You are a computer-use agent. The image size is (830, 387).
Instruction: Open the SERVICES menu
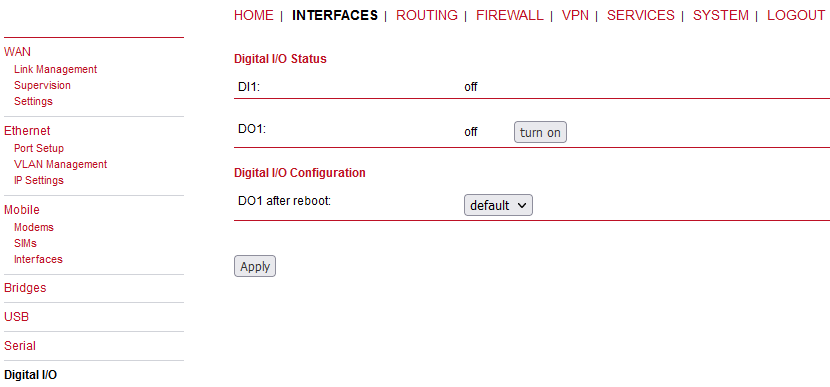pyautogui.click(x=640, y=15)
